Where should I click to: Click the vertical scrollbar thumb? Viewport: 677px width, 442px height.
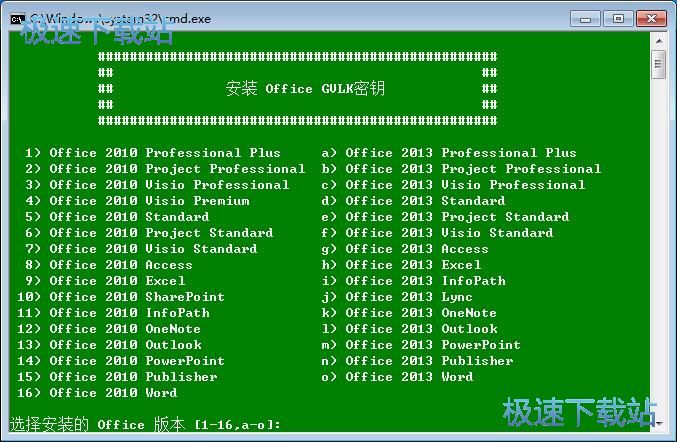pyautogui.click(x=658, y=66)
